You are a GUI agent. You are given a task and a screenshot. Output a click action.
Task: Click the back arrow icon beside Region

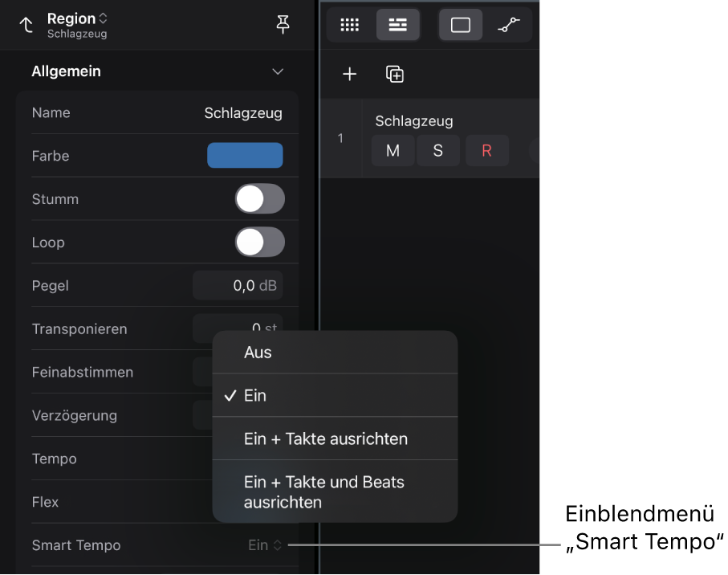(x=26, y=25)
